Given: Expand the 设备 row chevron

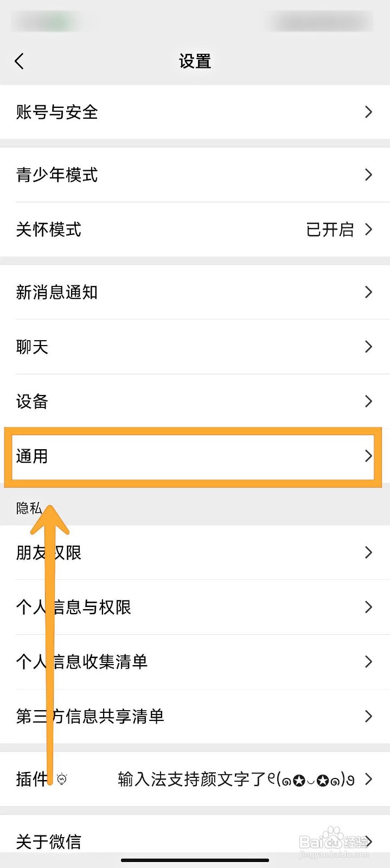Looking at the screenshot, I should pyautogui.click(x=369, y=401).
